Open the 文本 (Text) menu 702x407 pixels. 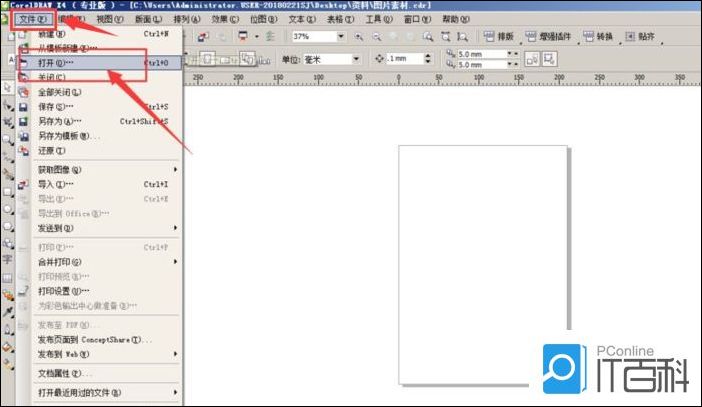point(302,19)
